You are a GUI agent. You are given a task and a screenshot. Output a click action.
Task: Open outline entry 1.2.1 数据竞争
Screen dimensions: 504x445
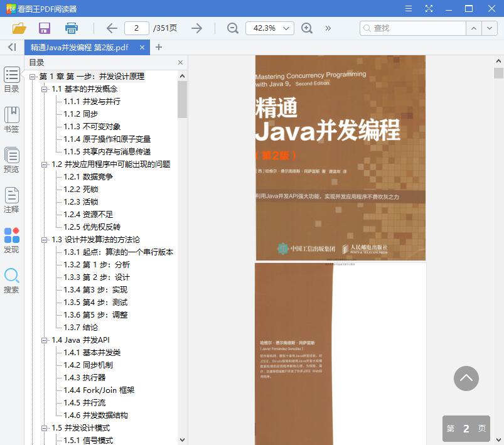(x=88, y=177)
